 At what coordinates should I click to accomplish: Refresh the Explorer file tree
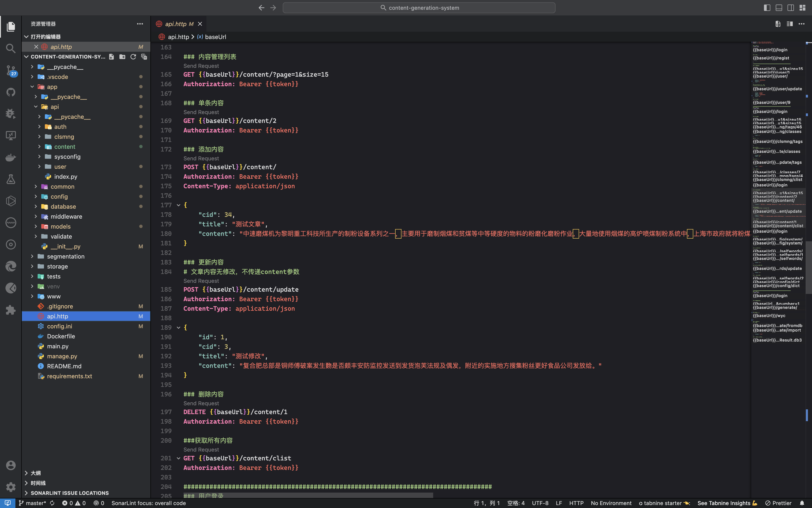point(133,57)
